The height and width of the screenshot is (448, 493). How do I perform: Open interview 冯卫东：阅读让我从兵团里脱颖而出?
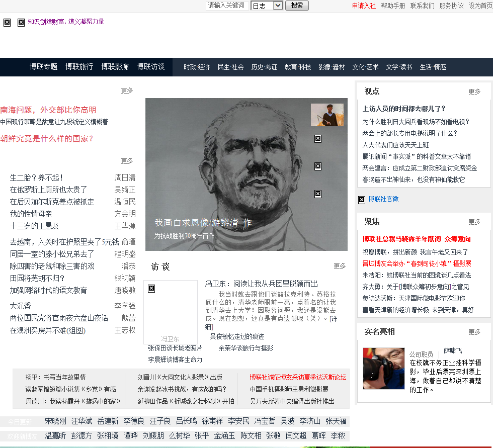(261, 284)
